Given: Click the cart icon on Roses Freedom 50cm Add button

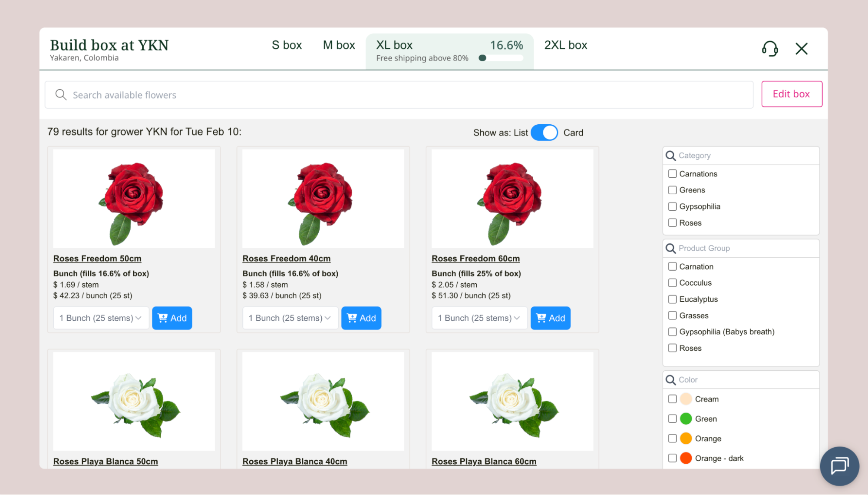Looking at the screenshot, I should 162,318.
